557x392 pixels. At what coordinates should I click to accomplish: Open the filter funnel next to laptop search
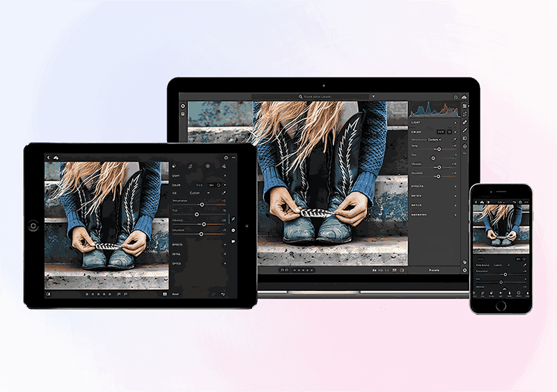pyautogui.click(x=373, y=96)
